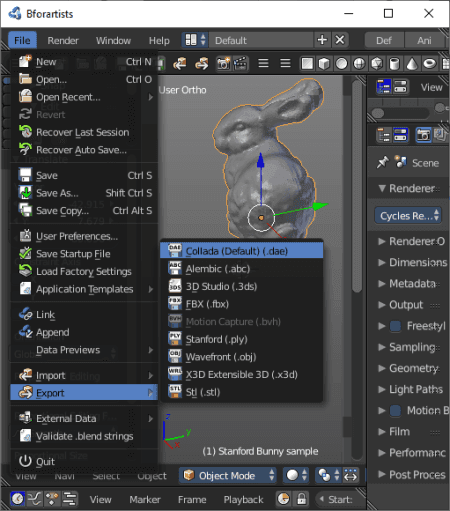Image resolution: width=450 pixels, height=511 pixels.
Task: Toggle the Freestyle checkbox
Action: 395,326
